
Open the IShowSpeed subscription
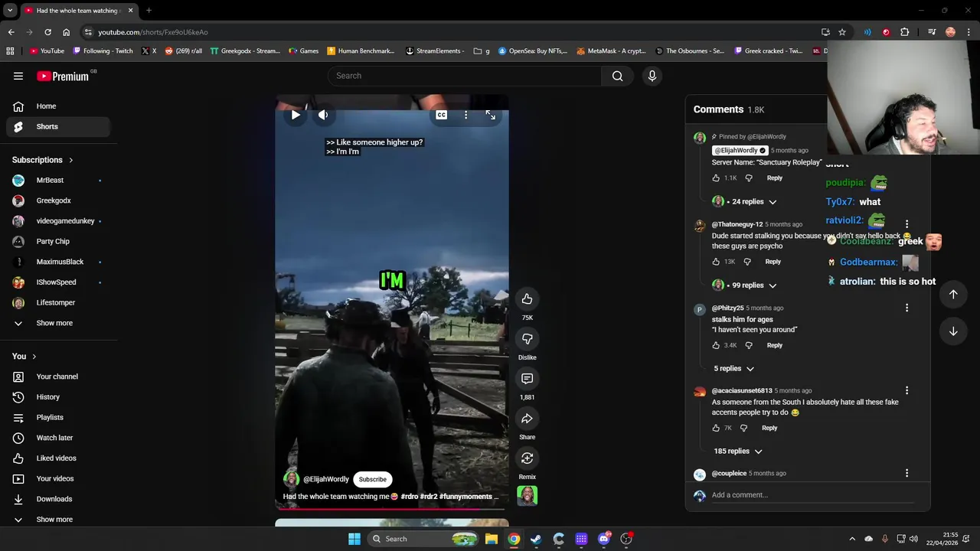coord(58,282)
